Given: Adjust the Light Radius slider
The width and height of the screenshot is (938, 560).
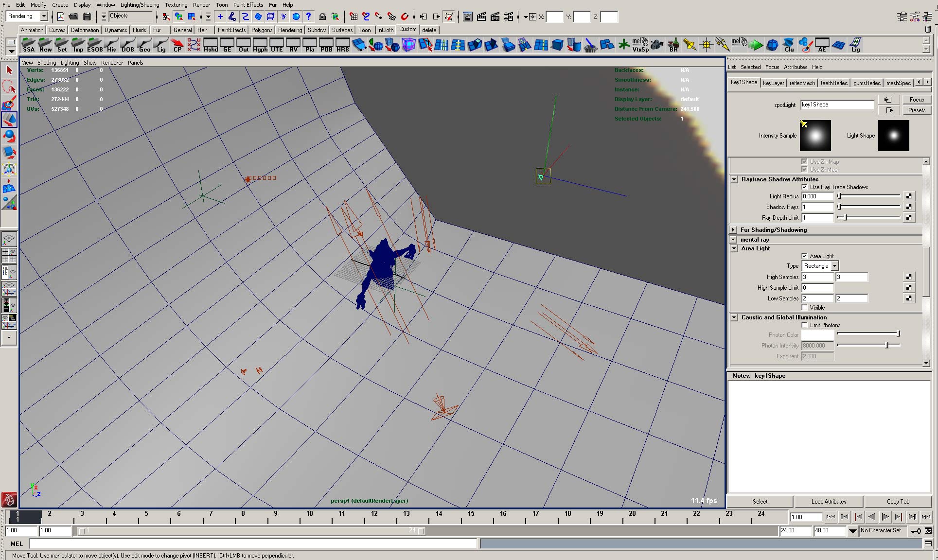Looking at the screenshot, I should point(869,196).
